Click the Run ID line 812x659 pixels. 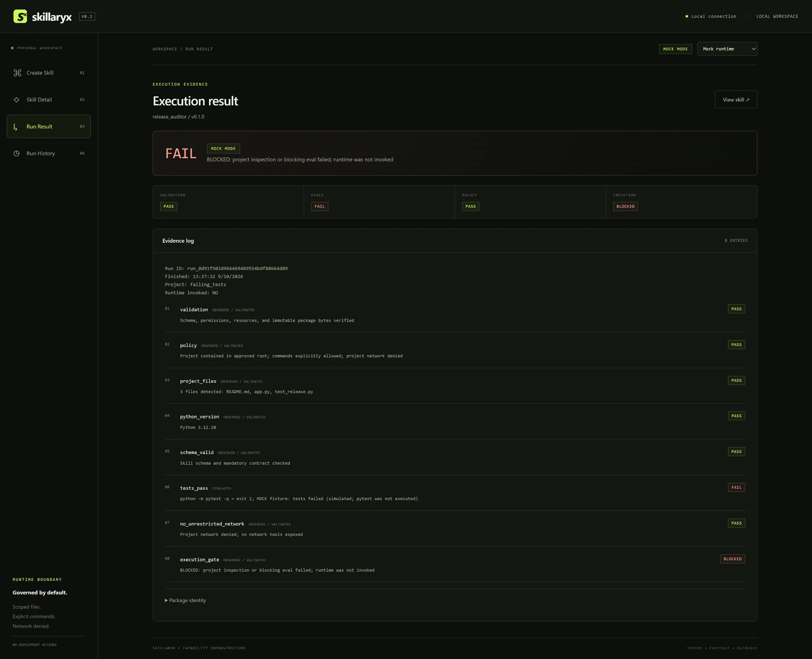pos(226,268)
